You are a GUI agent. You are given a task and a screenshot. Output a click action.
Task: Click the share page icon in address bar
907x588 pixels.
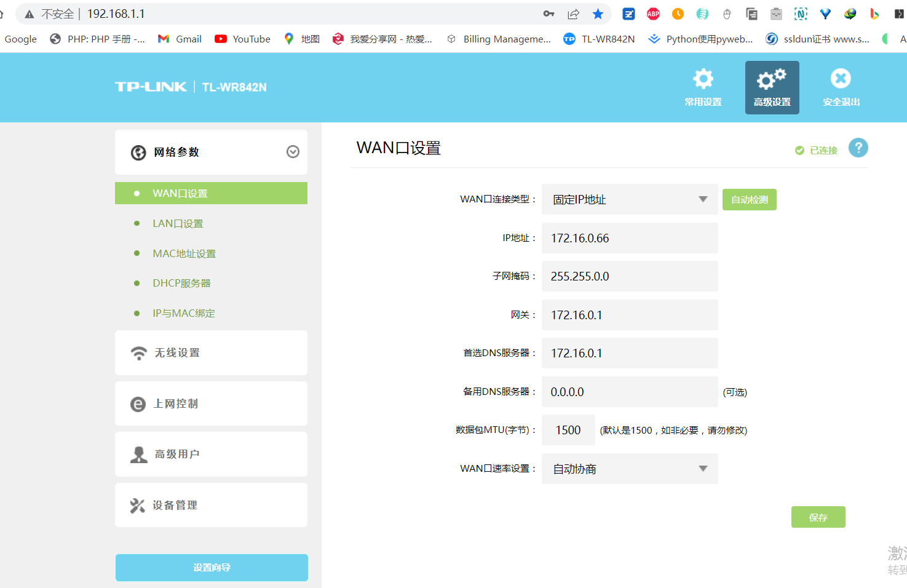(x=573, y=14)
